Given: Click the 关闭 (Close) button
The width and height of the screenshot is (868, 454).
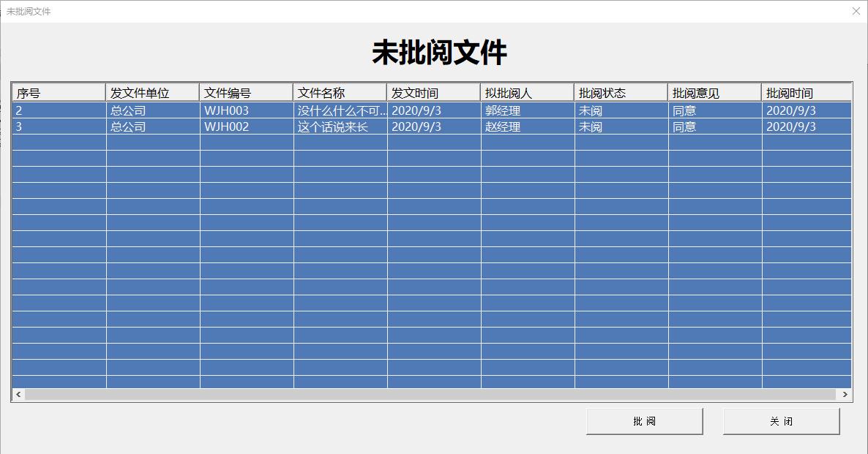Looking at the screenshot, I should pos(782,421).
